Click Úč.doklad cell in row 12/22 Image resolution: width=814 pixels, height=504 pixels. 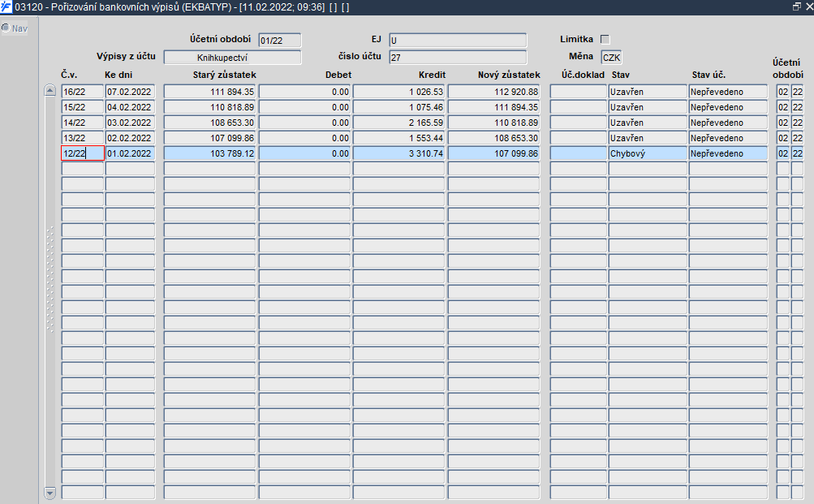579,153
